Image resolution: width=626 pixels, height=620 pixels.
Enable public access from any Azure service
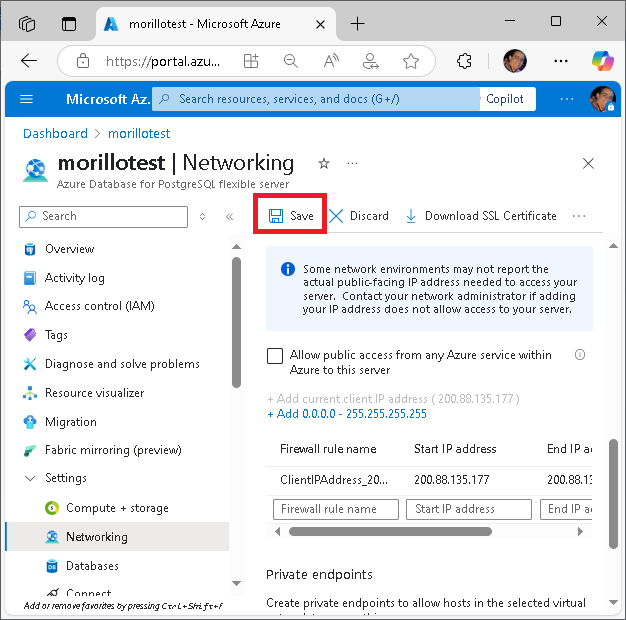[x=275, y=356]
